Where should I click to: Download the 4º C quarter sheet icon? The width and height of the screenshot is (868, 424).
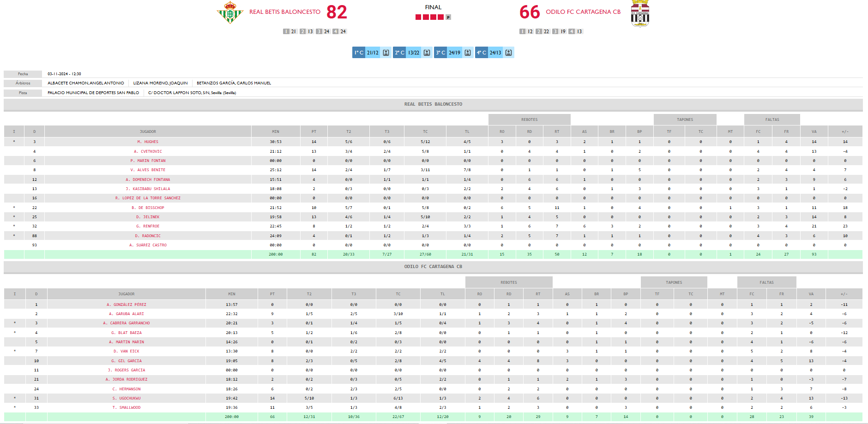[508, 53]
